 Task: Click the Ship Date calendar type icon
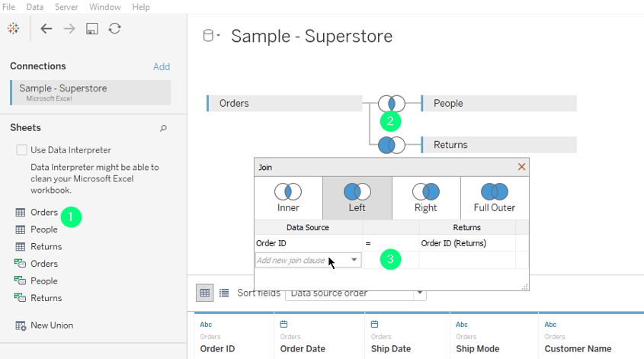374,325
